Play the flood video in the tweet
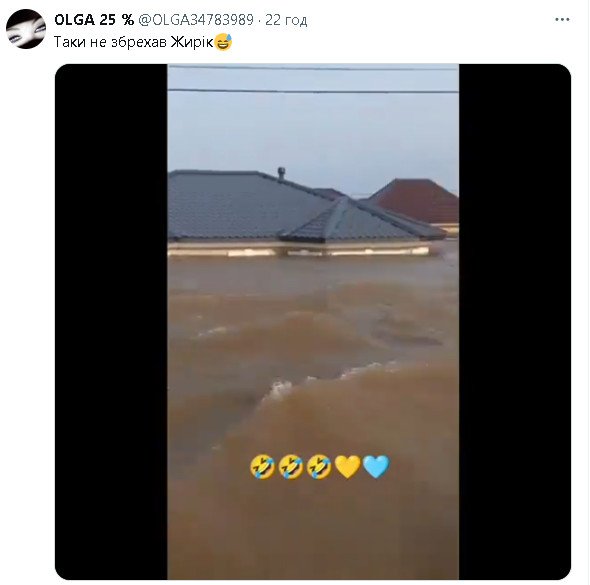 pos(313,322)
